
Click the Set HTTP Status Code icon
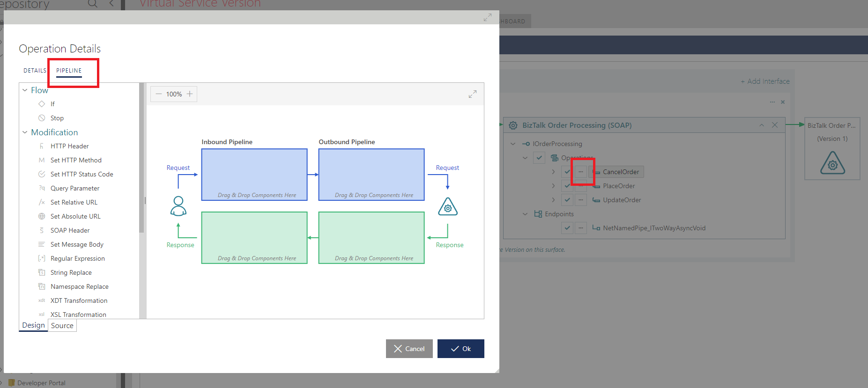[x=42, y=174]
